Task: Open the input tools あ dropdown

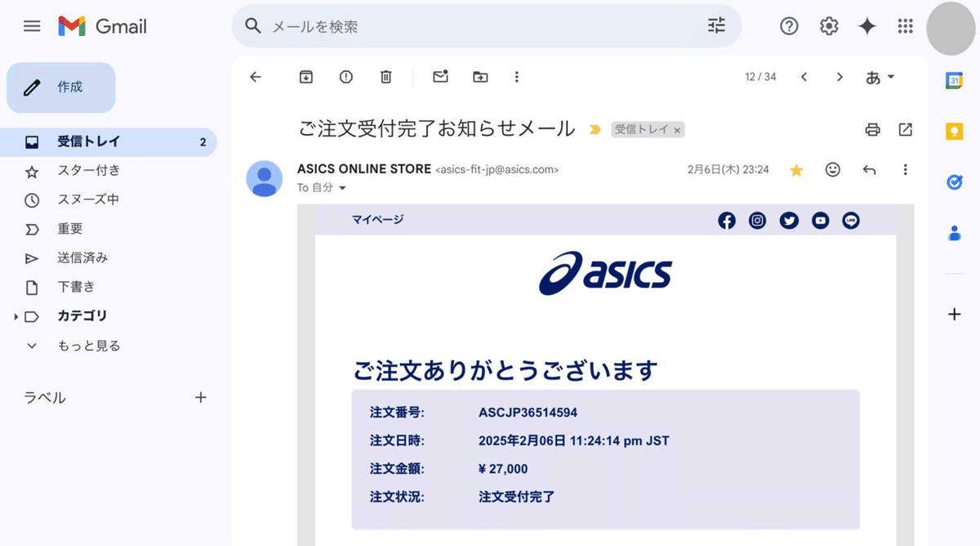Action: coord(880,77)
